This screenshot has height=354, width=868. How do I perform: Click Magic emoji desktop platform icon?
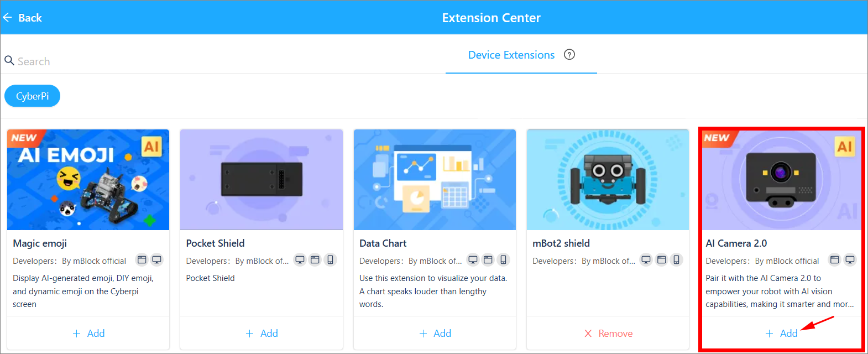click(x=157, y=260)
